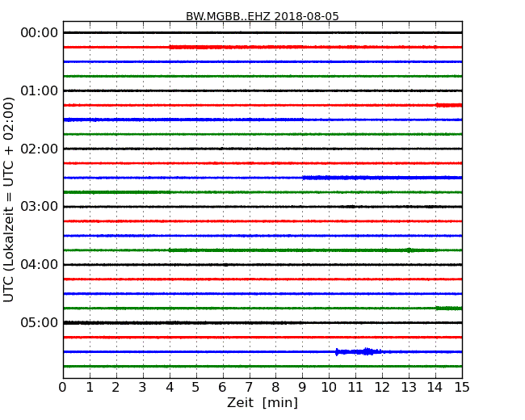The width and height of the screenshot is (525, 420).
Task: Click the 04:00 time label
Action: coord(40,265)
